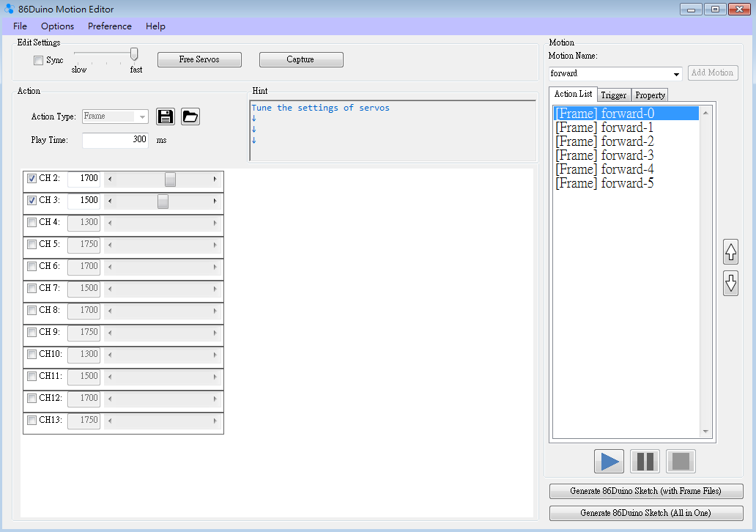Stop the motion playback
This screenshot has height=532, width=756.
tap(681, 462)
